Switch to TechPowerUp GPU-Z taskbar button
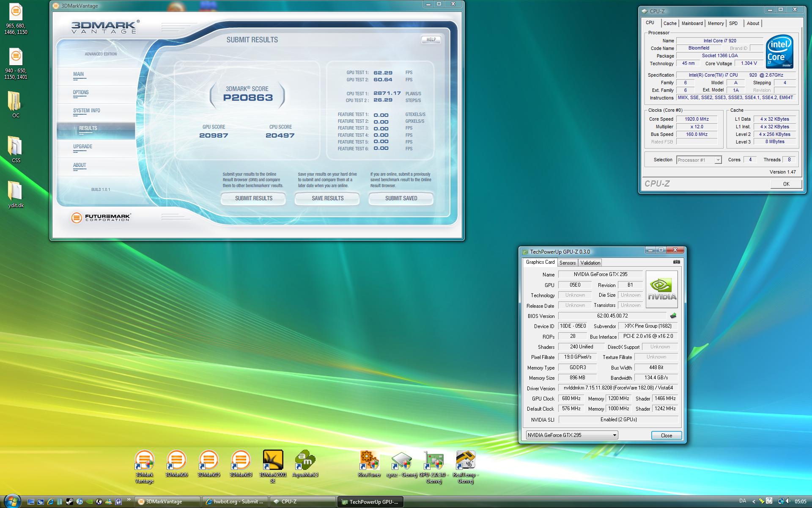The width and height of the screenshot is (812, 508). [x=370, y=502]
